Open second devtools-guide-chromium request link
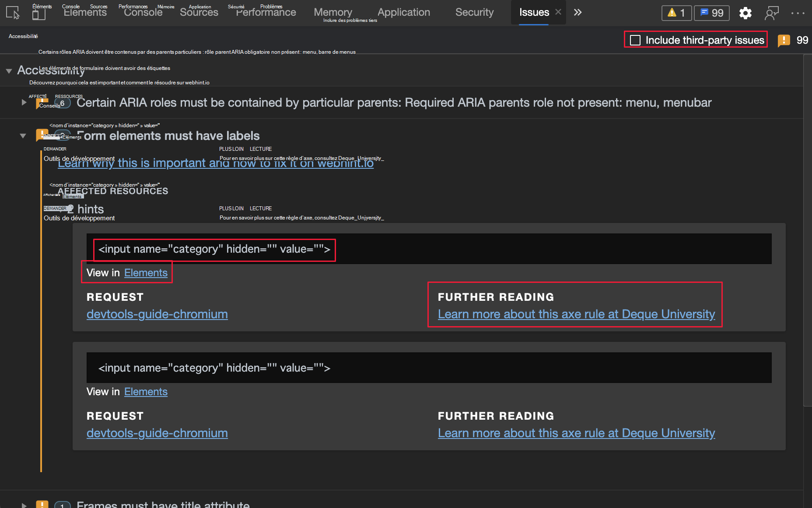 coord(157,433)
